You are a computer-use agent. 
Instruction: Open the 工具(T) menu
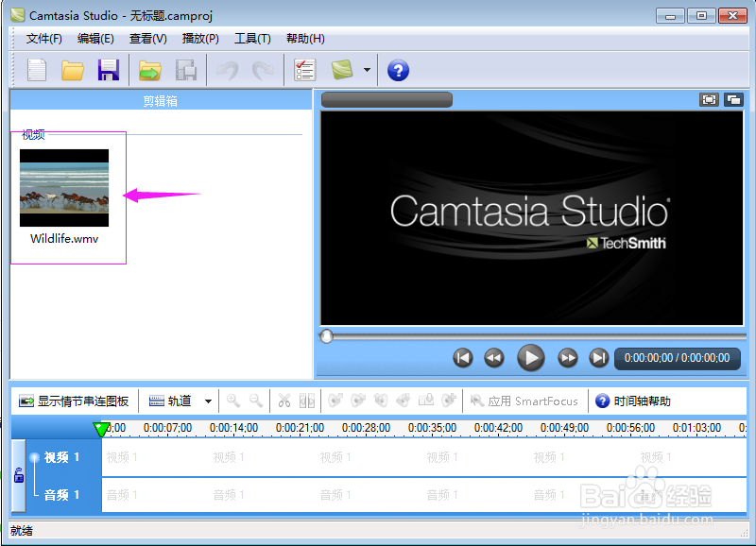[252, 39]
